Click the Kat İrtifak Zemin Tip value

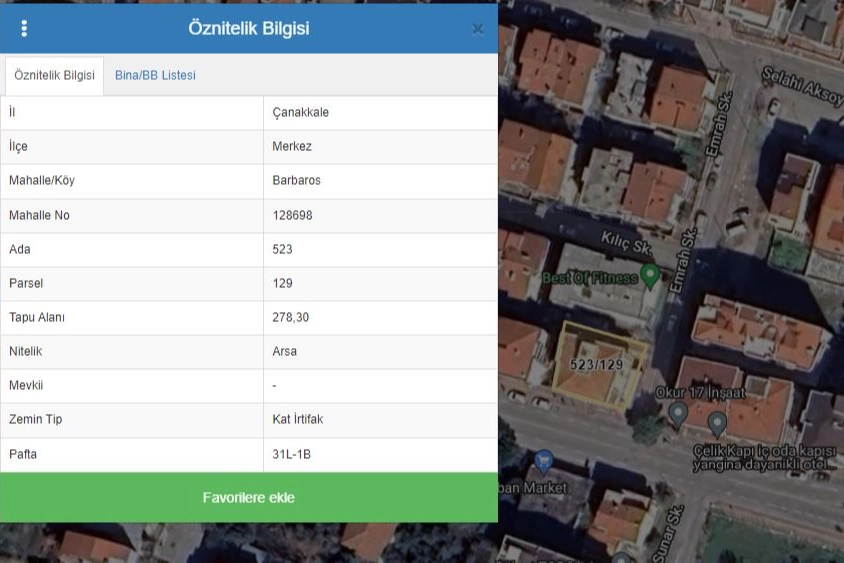pos(297,420)
